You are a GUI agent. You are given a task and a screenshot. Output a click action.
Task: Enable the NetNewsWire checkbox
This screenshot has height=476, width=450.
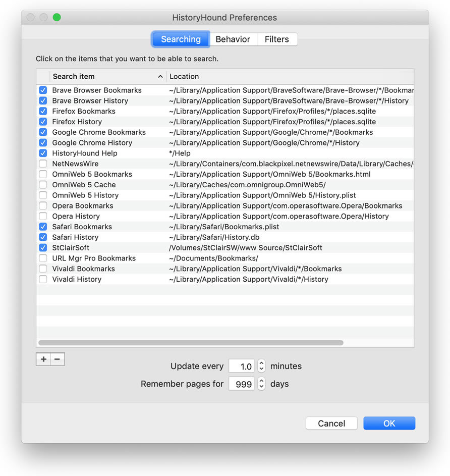[43, 164]
